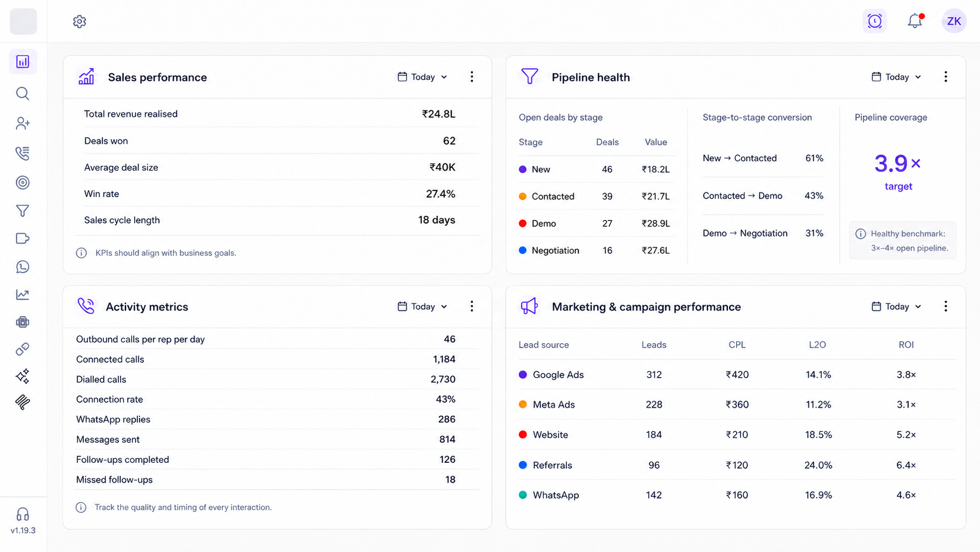The image size is (980, 552).
Task: Open the WhatsApp chat sidebar icon
Action: 23,267
